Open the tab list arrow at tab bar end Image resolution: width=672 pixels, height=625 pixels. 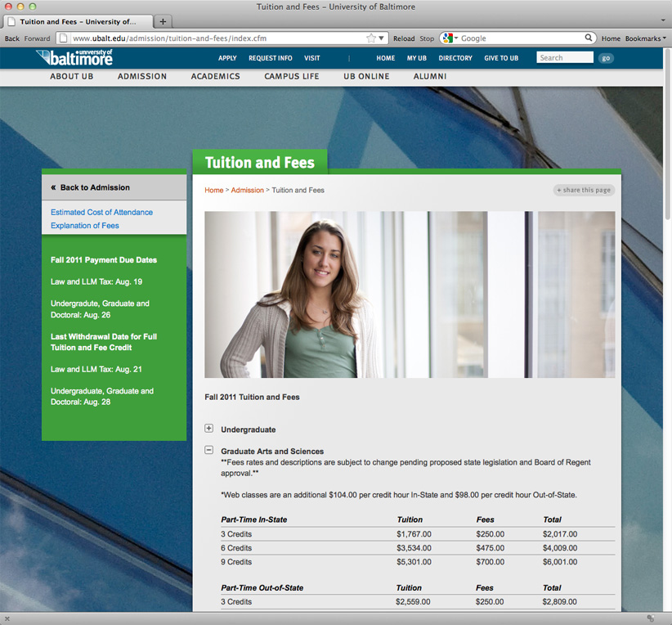coord(664,20)
